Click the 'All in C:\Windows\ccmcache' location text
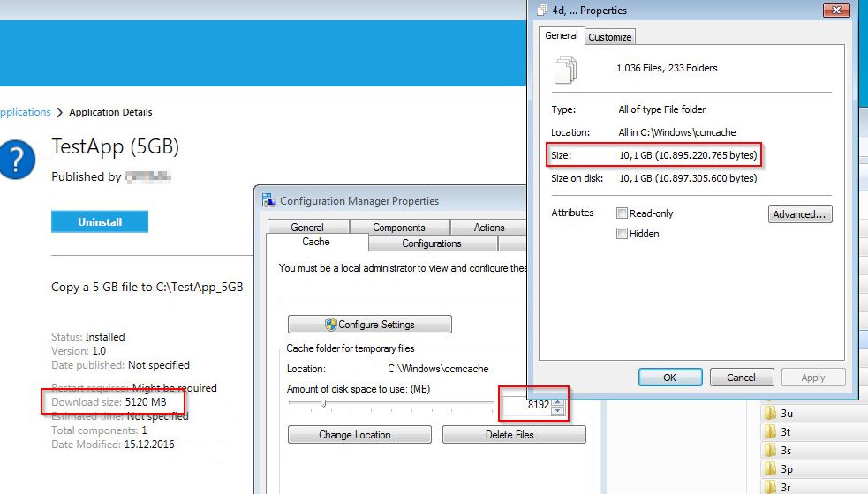The width and height of the screenshot is (868, 494). coord(677,132)
